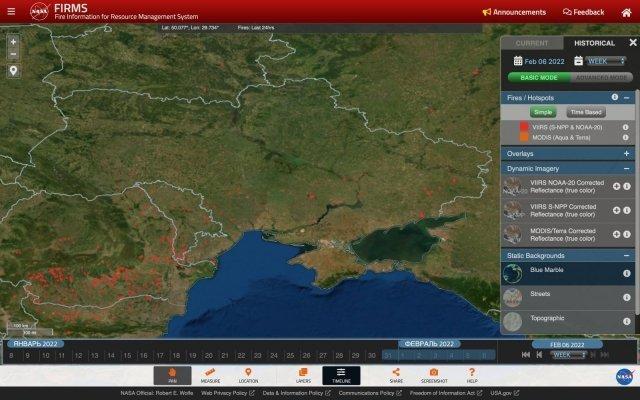Open the Layers panel button
640x400 pixels.
(x=303, y=375)
